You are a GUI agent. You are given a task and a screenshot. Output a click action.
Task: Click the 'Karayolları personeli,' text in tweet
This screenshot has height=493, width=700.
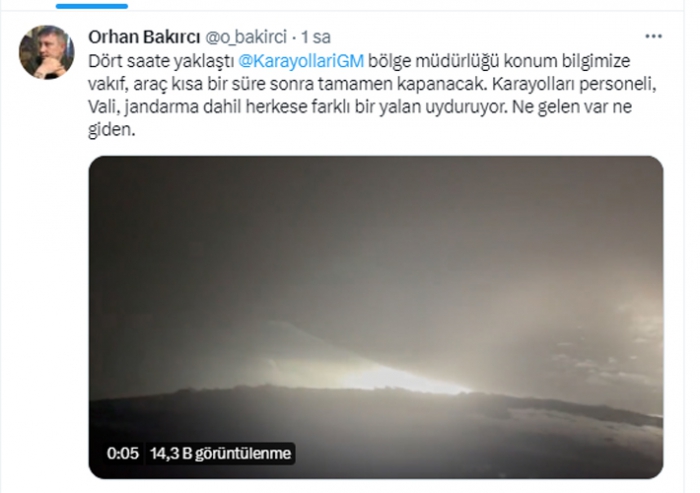(575, 84)
